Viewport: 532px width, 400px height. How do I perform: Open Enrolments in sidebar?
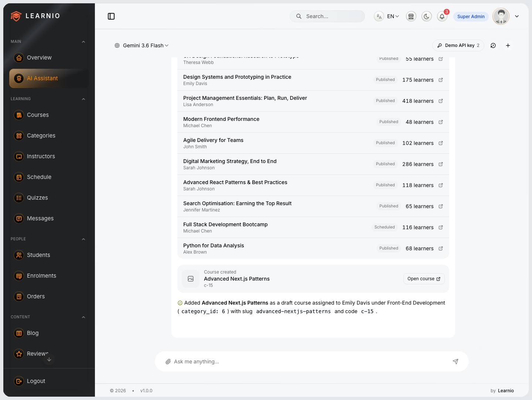coord(49,276)
